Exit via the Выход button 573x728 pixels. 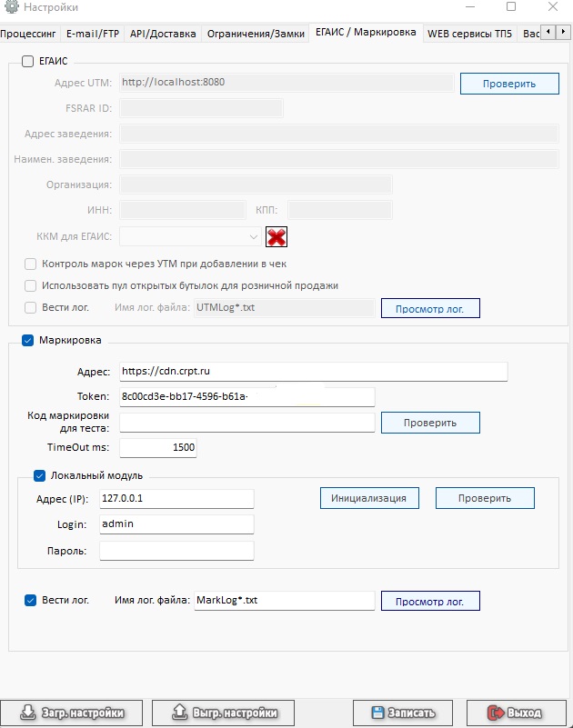(517, 713)
